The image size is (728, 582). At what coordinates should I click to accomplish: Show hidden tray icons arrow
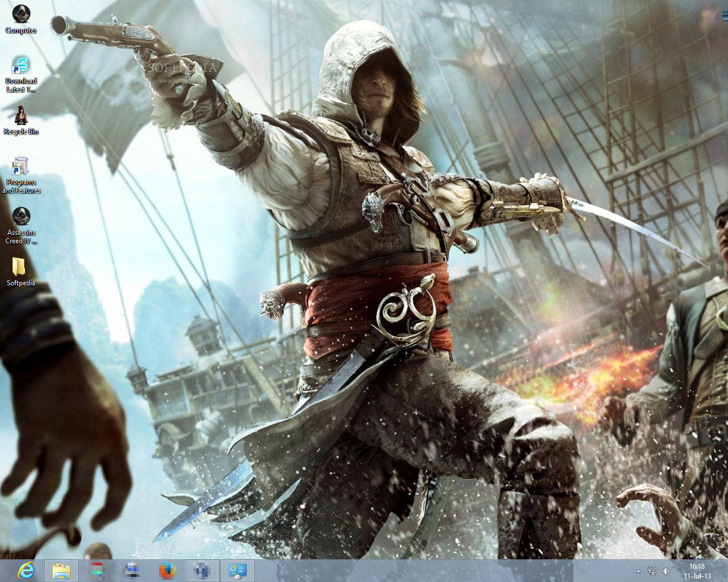[x=638, y=571]
